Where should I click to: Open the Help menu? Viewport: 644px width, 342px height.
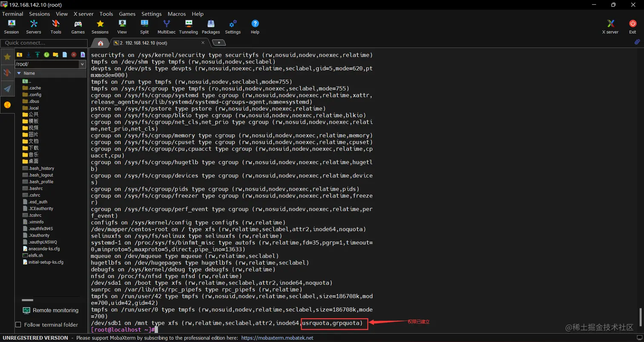[x=198, y=14]
